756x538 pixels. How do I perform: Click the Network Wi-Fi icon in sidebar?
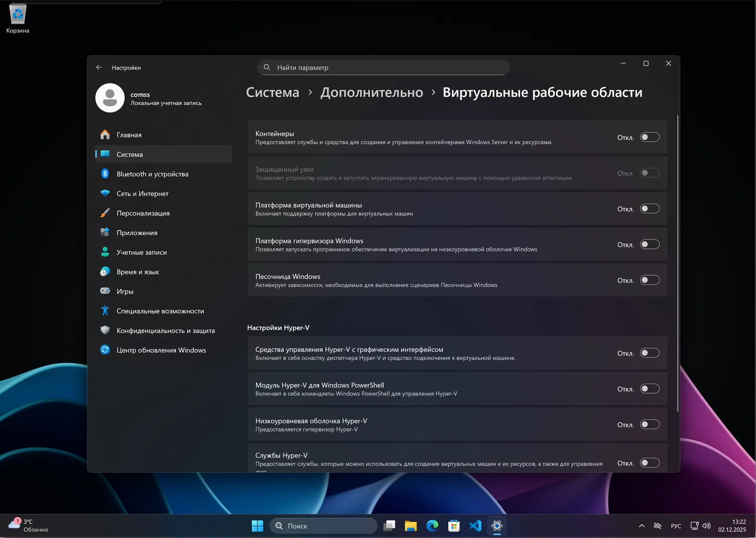[105, 193]
